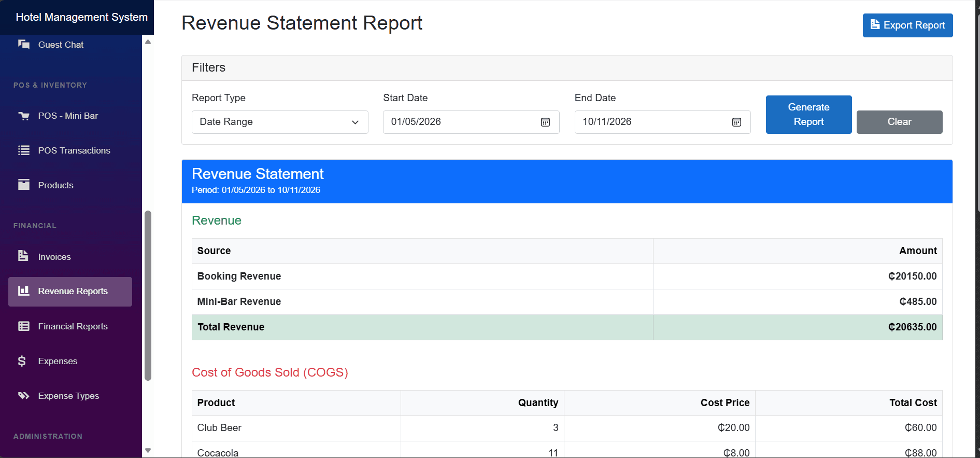Select the Mini-Bar Revenue amount ₵485.00
The height and width of the screenshot is (458, 980).
pyautogui.click(x=918, y=302)
